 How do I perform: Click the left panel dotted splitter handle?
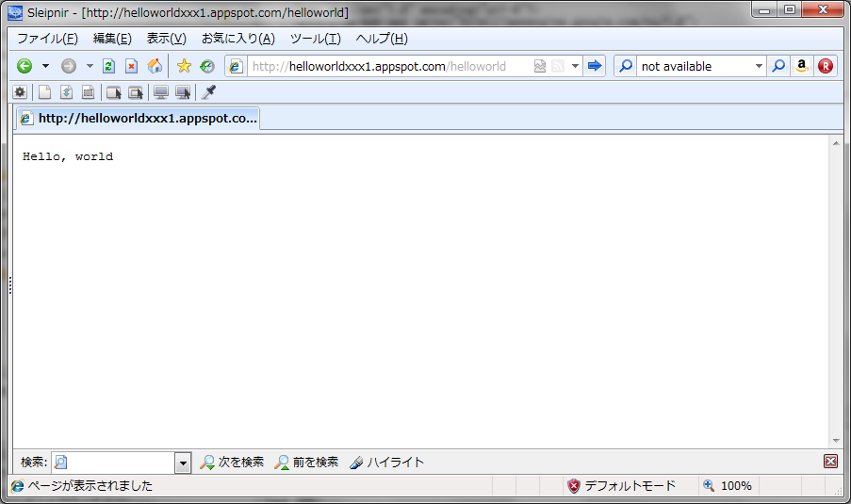pos(9,285)
